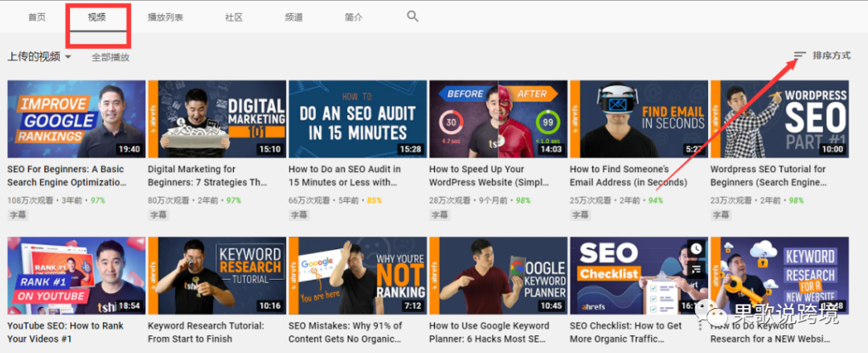Open How to Speed Up Your WordPress title
868x353 pixels.
[489, 175]
